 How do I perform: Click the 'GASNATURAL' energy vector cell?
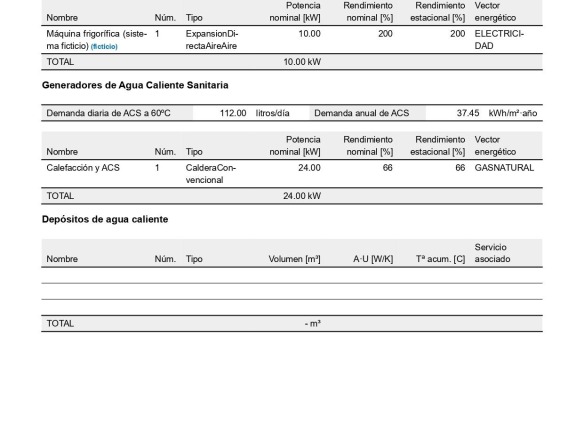click(x=504, y=168)
